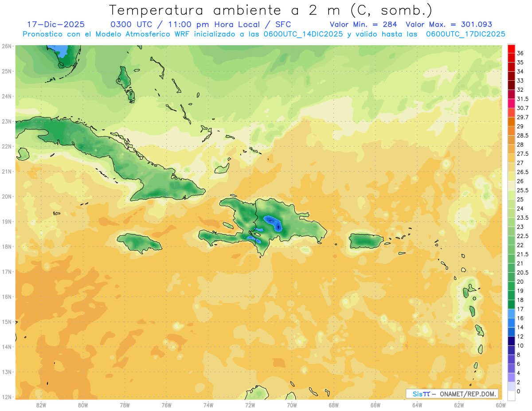The height and width of the screenshot is (411, 532).
Task: Click the island of Puerto Rico on the map
Action: [x=366, y=241]
